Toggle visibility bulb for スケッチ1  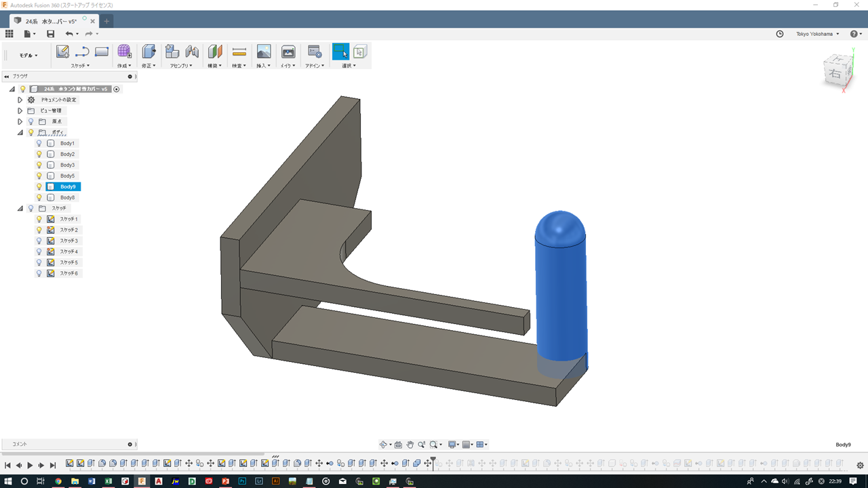pos(39,220)
